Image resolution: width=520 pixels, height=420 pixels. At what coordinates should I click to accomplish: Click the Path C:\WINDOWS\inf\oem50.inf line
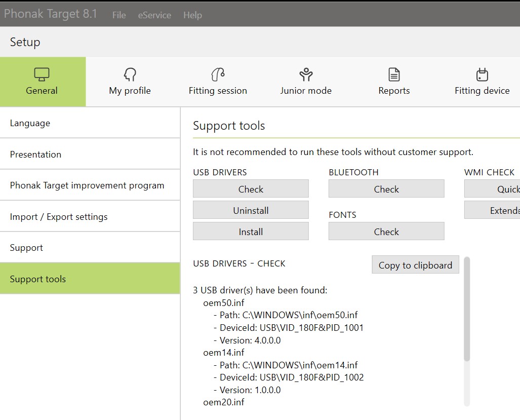click(286, 315)
